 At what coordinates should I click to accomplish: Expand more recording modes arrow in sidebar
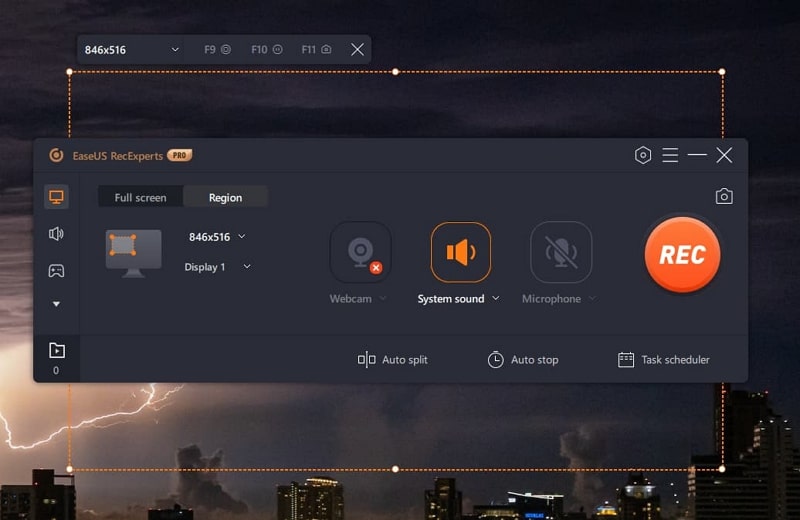(x=56, y=304)
